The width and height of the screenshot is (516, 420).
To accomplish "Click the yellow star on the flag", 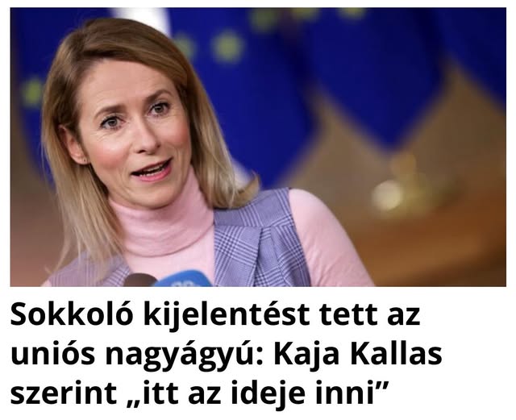I will [227, 46].
